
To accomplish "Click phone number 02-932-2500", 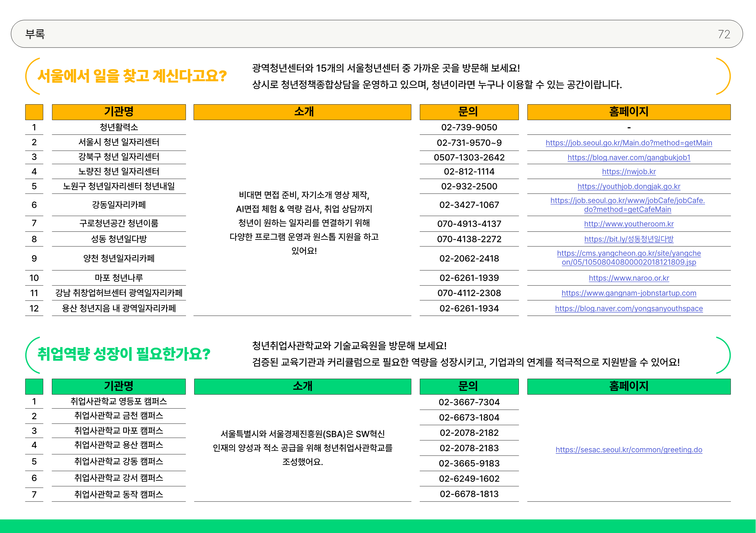I will [x=469, y=186].
